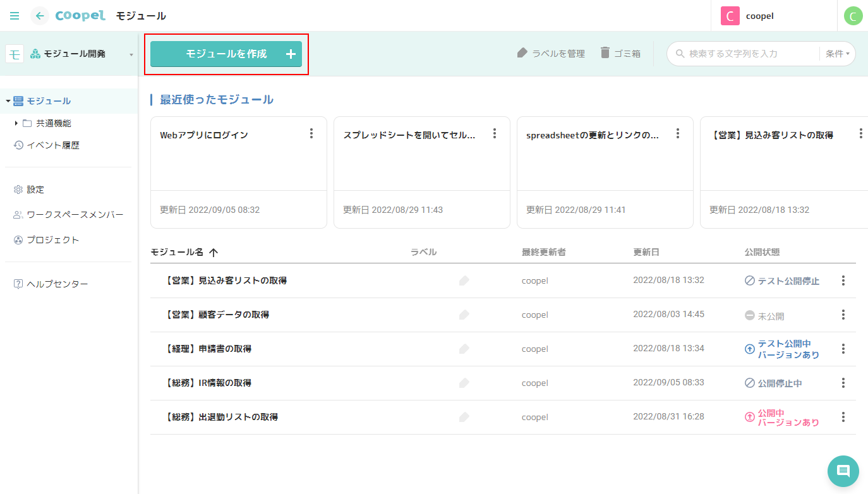Open row menu for 【総務】IR情報の取得

[x=843, y=383]
